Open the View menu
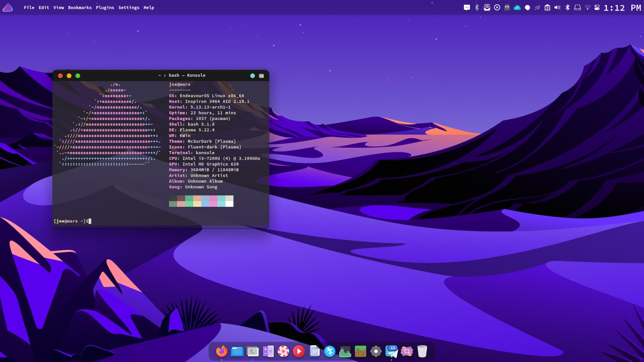Image resolution: width=644 pixels, height=362 pixels. pyautogui.click(x=59, y=7)
